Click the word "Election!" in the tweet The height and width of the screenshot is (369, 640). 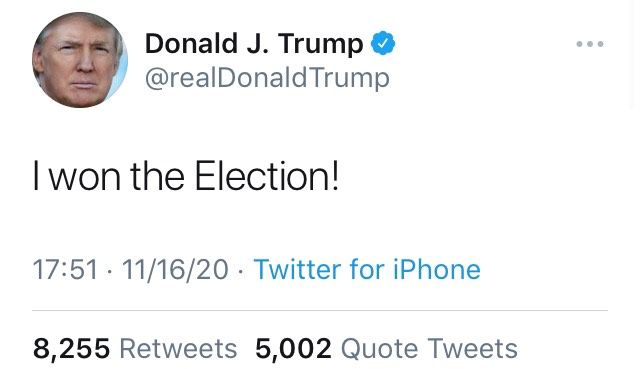[x=267, y=176]
